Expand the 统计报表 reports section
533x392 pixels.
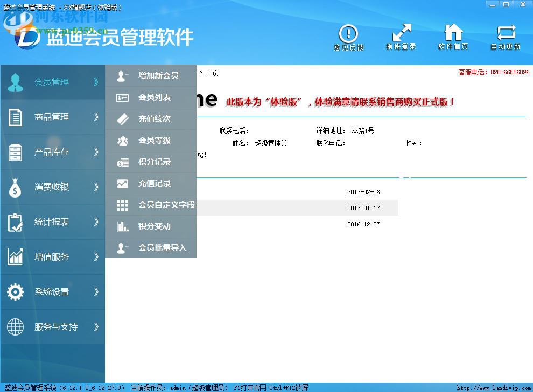pos(52,222)
